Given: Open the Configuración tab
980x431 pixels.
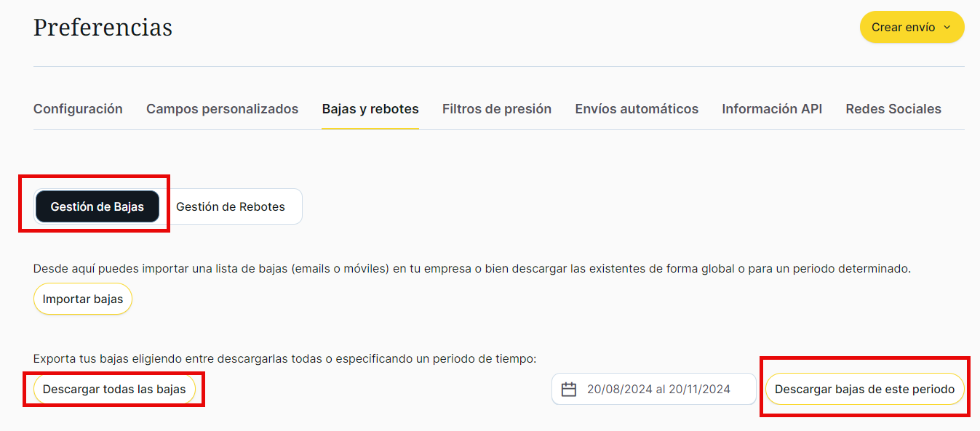Looking at the screenshot, I should (x=78, y=109).
